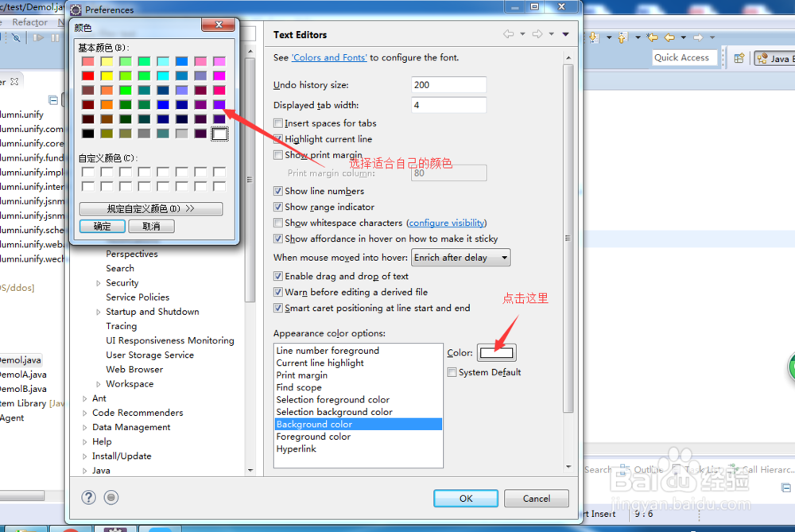795x532 pixels.
Task: Toggle Show affordance in hover checkbox
Action: click(277, 239)
